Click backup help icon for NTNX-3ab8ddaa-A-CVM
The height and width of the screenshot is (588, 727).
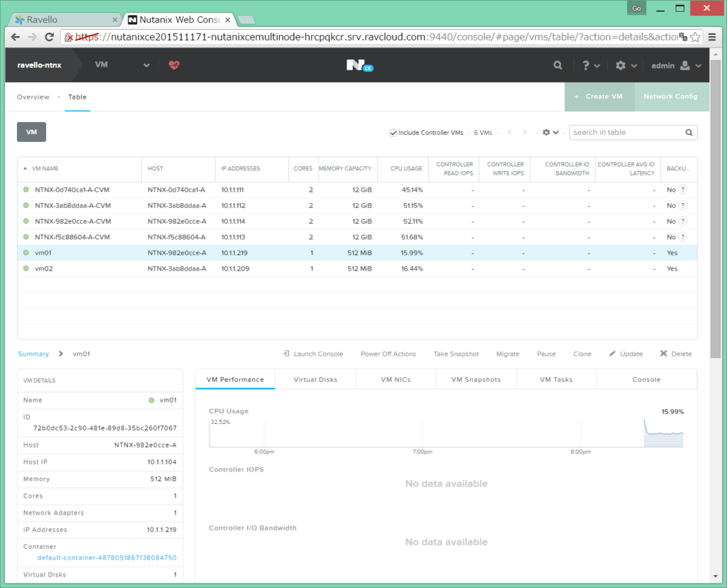[682, 205]
